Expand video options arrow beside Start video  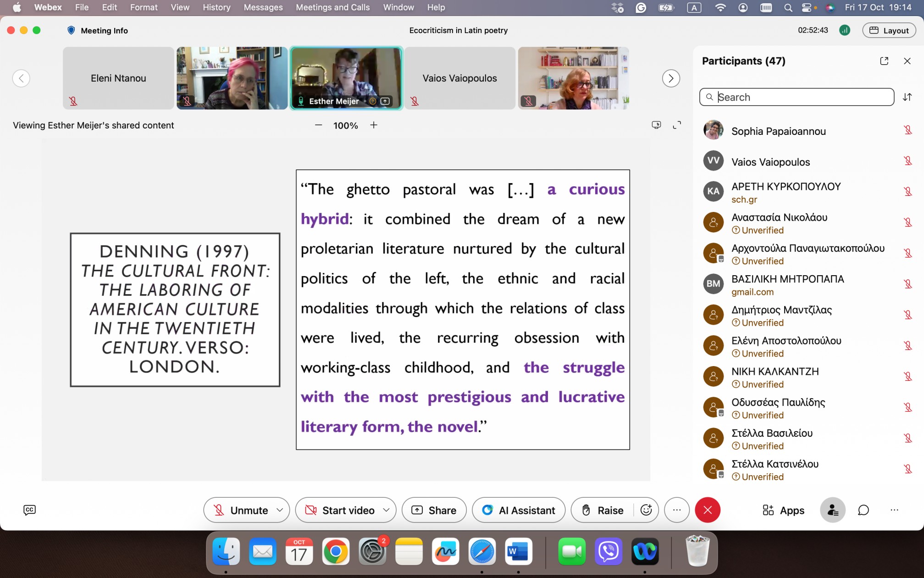point(386,510)
